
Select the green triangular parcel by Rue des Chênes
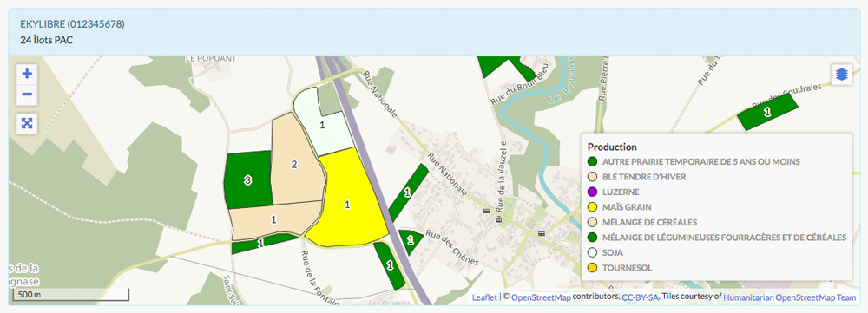point(411,240)
